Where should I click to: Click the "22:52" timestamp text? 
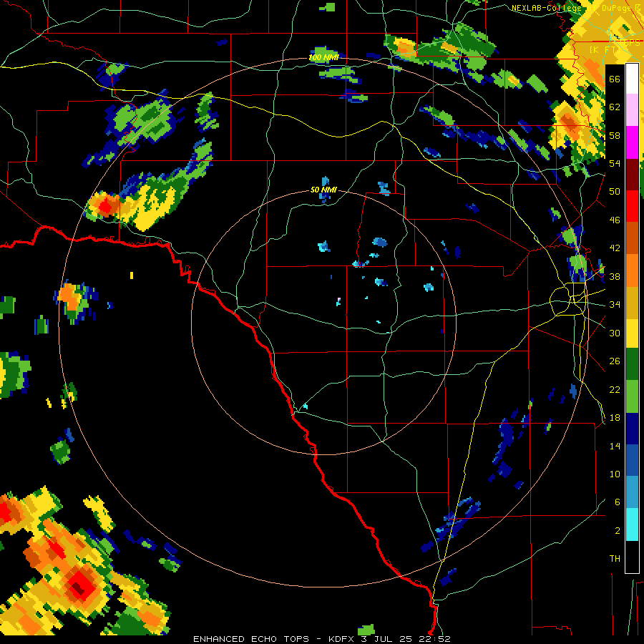[x=435, y=639]
